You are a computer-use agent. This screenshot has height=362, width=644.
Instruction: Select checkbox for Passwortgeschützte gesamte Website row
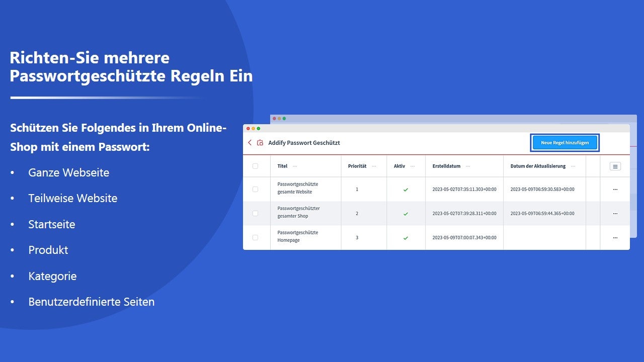click(255, 189)
